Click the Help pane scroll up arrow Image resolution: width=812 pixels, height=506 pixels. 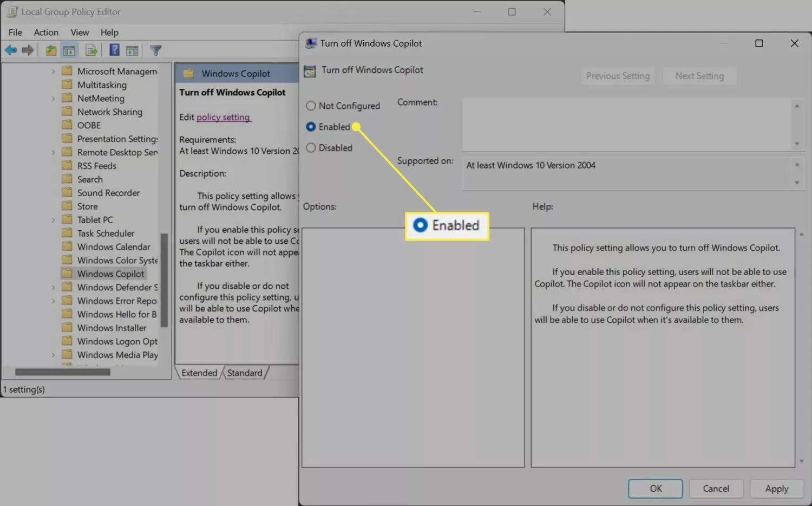pos(801,234)
